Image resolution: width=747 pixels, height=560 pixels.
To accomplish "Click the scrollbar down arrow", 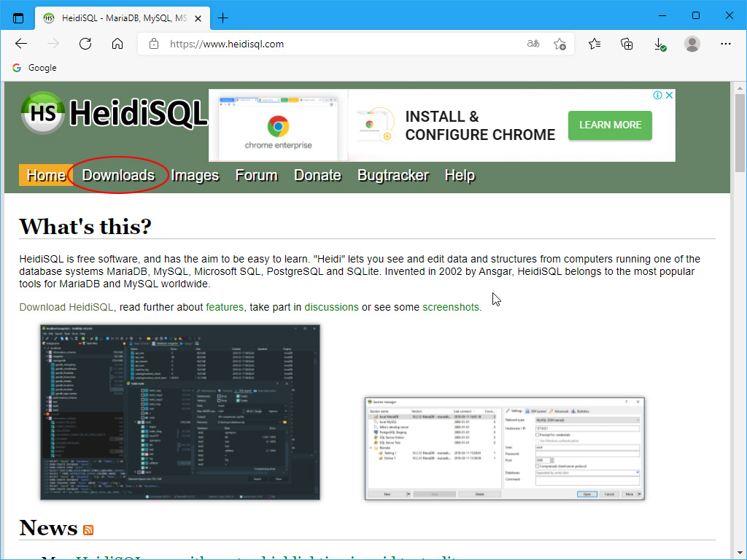I will pos(740,552).
